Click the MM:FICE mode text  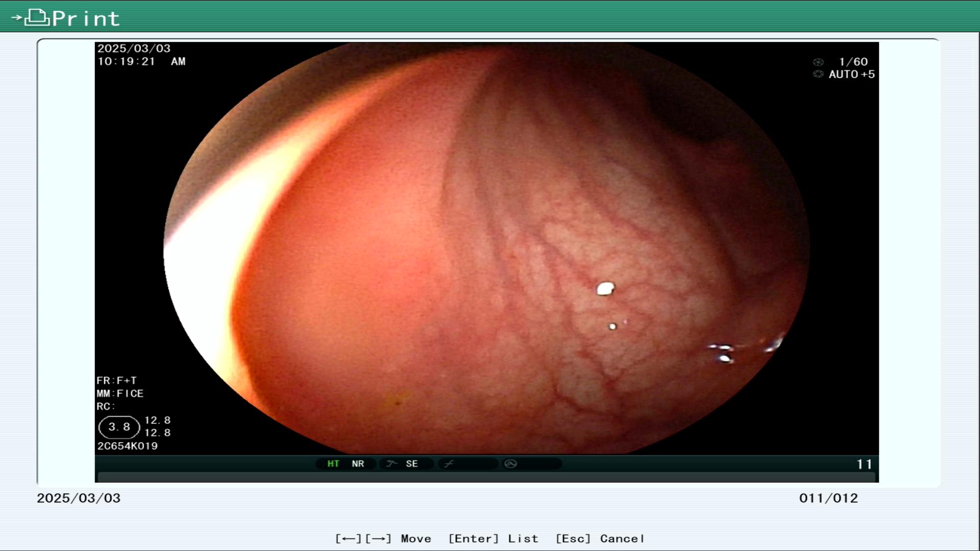(x=120, y=393)
